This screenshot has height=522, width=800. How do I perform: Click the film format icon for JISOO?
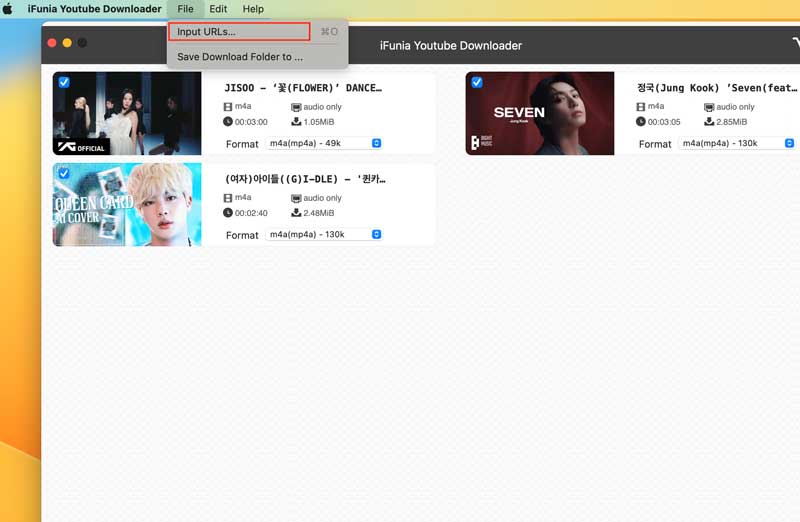click(x=228, y=107)
